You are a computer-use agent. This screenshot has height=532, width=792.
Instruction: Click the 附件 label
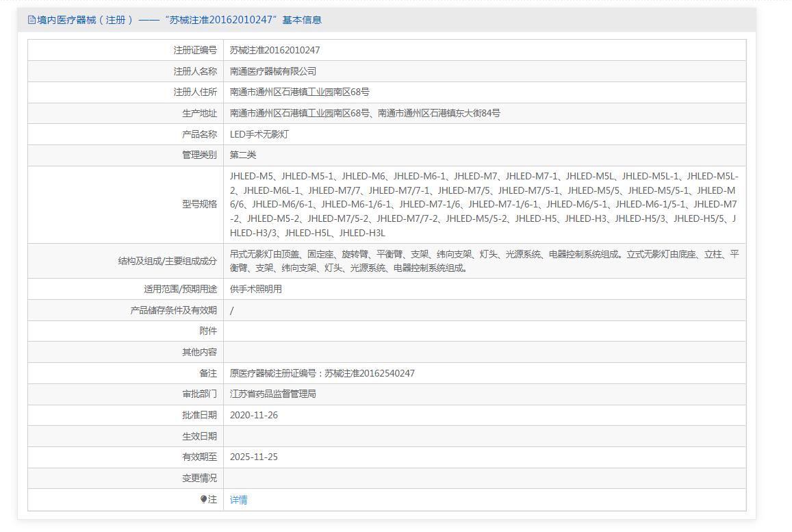(208, 331)
